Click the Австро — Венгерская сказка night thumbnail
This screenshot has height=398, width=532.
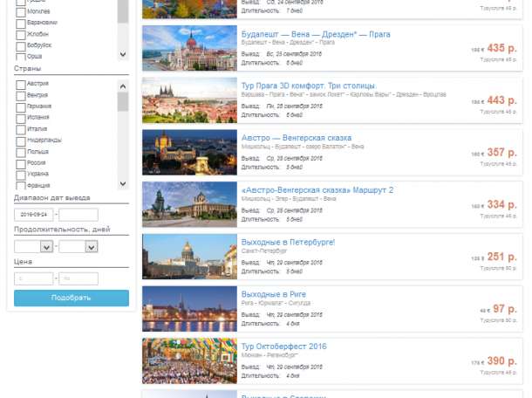[189, 152]
